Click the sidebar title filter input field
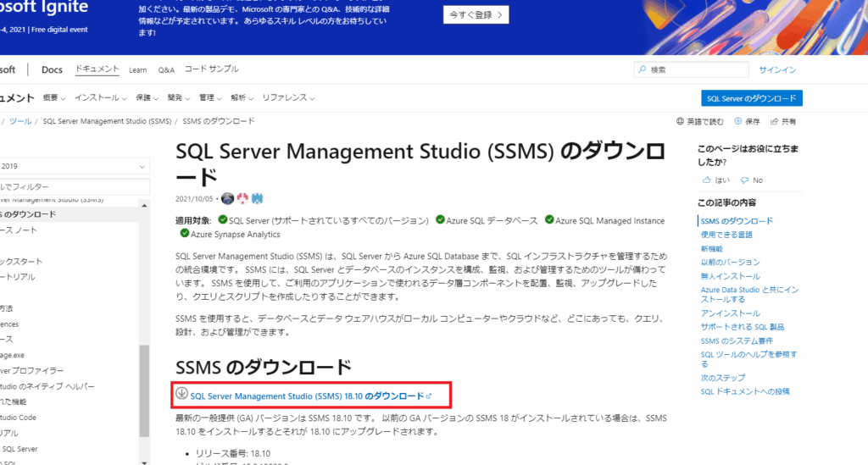The image size is (868, 465). click(75, 186)
